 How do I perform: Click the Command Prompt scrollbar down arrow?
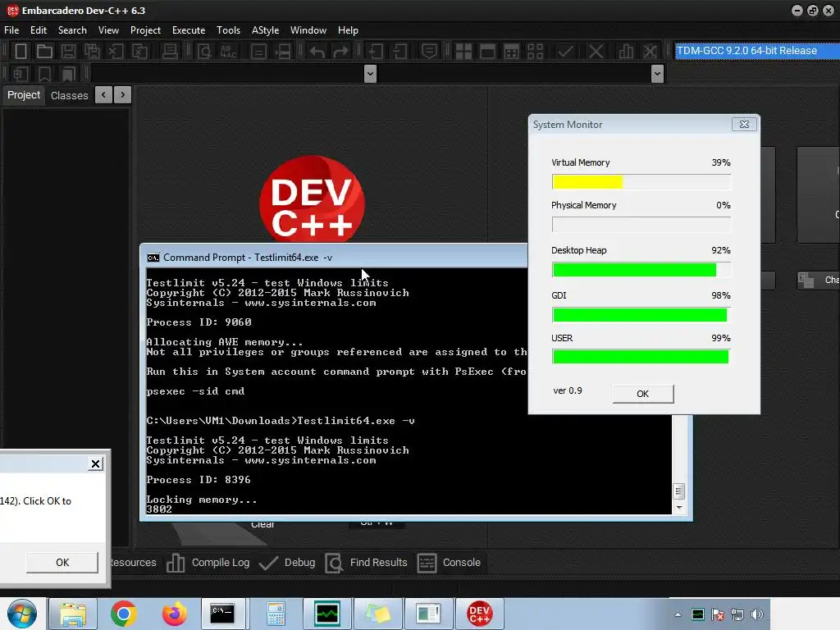tap(679, 507)
